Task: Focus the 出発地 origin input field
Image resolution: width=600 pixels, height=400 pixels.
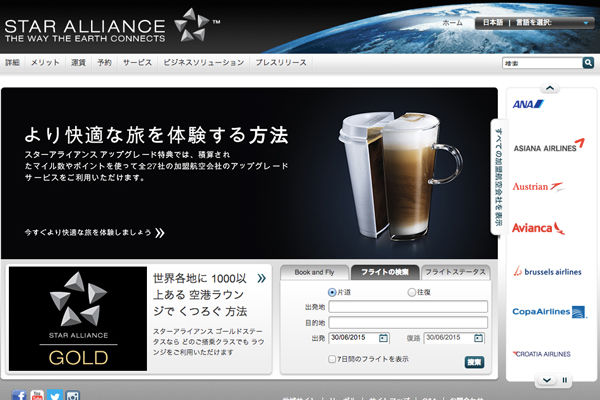Action: [408, 307]
